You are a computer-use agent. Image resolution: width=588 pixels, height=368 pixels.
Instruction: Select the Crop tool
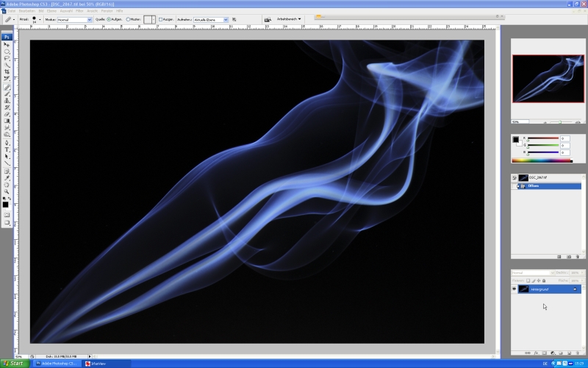pos(7,71)
